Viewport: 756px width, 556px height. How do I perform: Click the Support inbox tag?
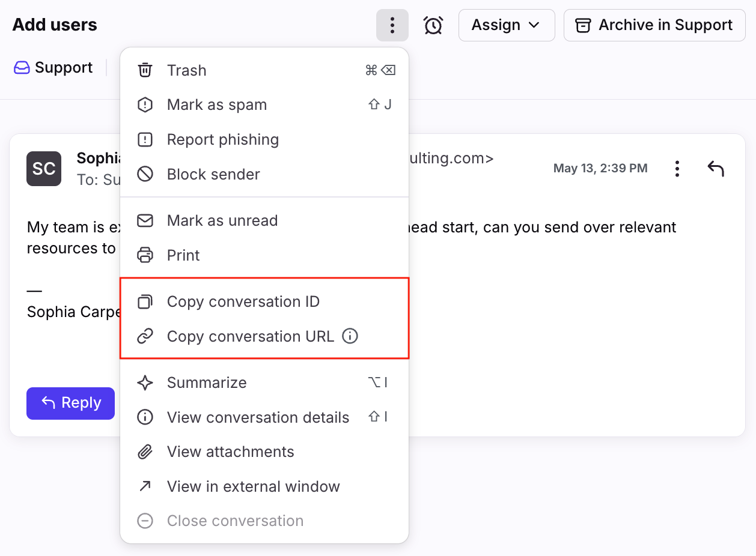(x=53, y=67)
